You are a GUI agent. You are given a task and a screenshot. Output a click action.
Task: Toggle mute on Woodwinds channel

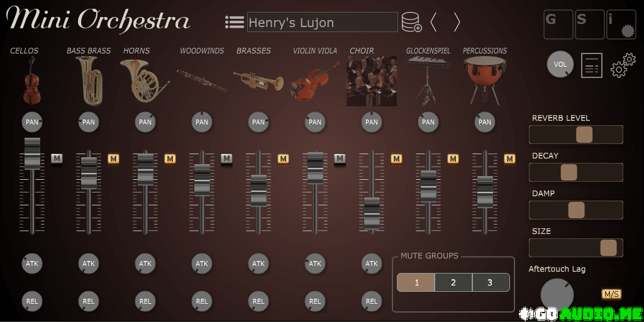pos(226,158)
